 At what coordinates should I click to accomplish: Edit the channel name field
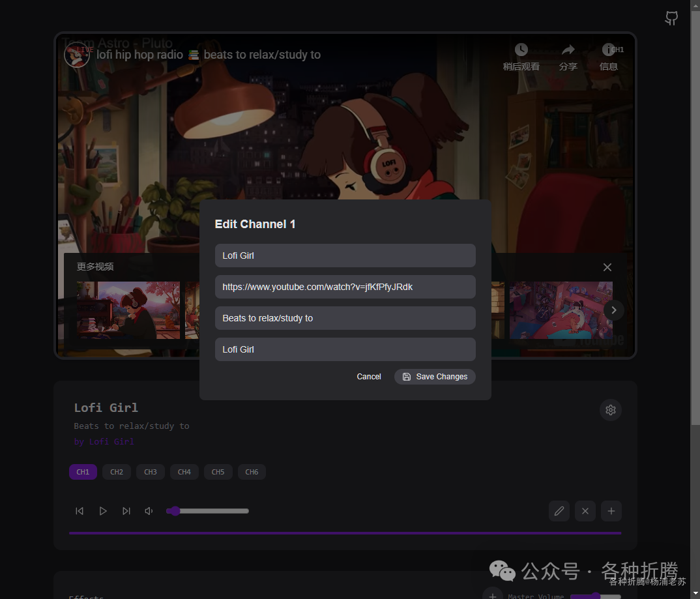pyautogui.click(x=345, y=256)
